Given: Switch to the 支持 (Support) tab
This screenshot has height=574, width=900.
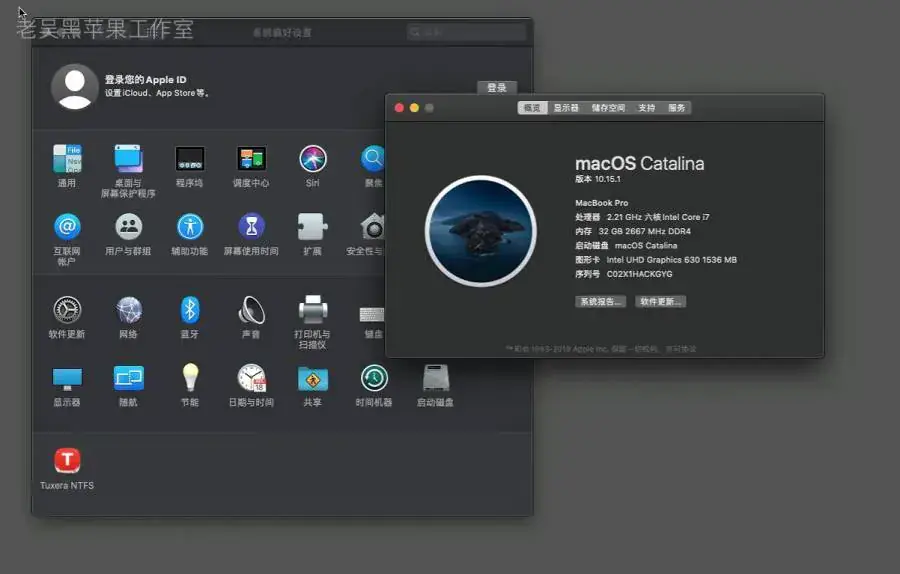Looking at the screenshot, I should (647, 108).
